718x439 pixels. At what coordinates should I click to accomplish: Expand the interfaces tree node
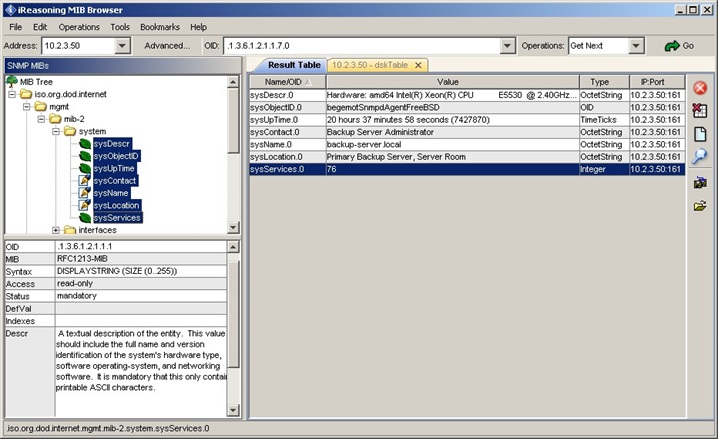click(x=56, y=230)
